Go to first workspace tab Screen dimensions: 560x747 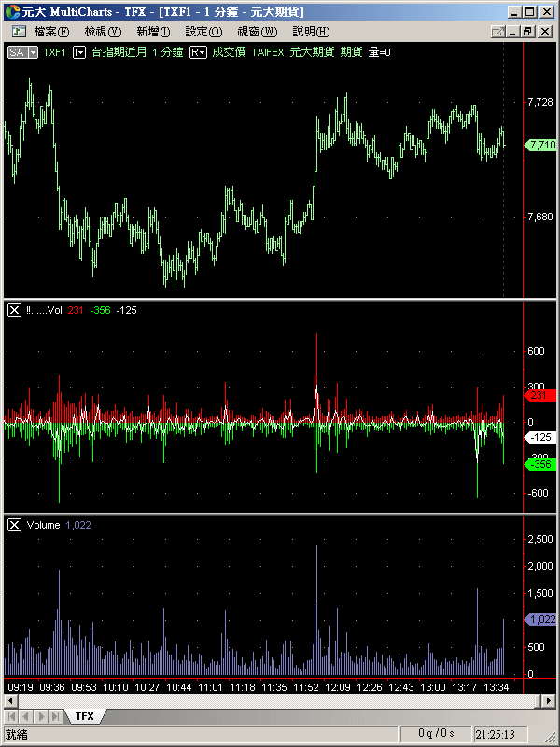click(11, 716)
